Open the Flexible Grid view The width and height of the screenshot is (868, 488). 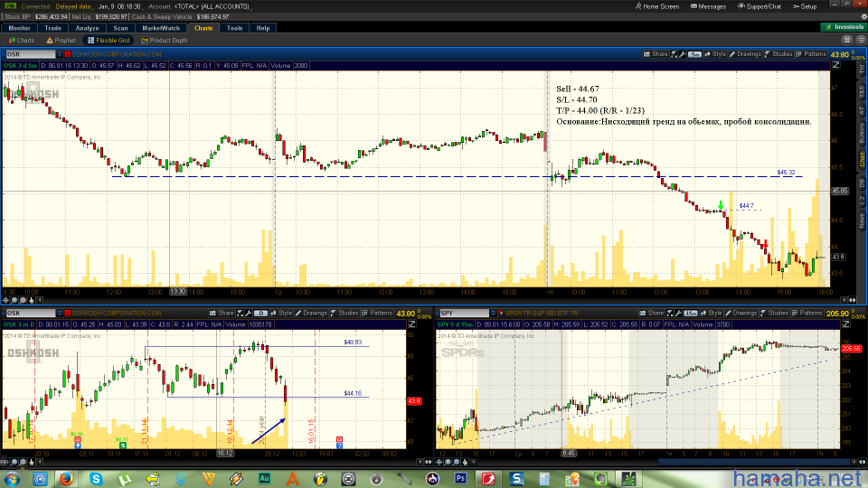tap(109, 40)
